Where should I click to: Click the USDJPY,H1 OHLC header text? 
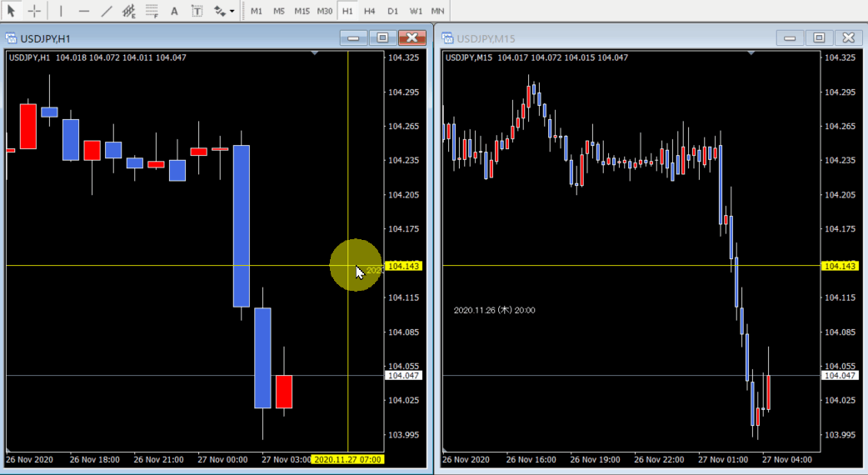[97, 57]
